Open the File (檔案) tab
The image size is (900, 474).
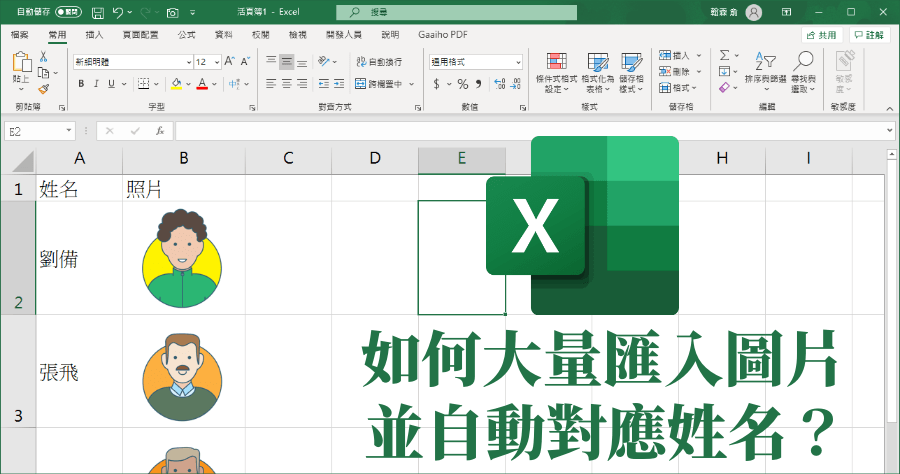tap(20, 34)
